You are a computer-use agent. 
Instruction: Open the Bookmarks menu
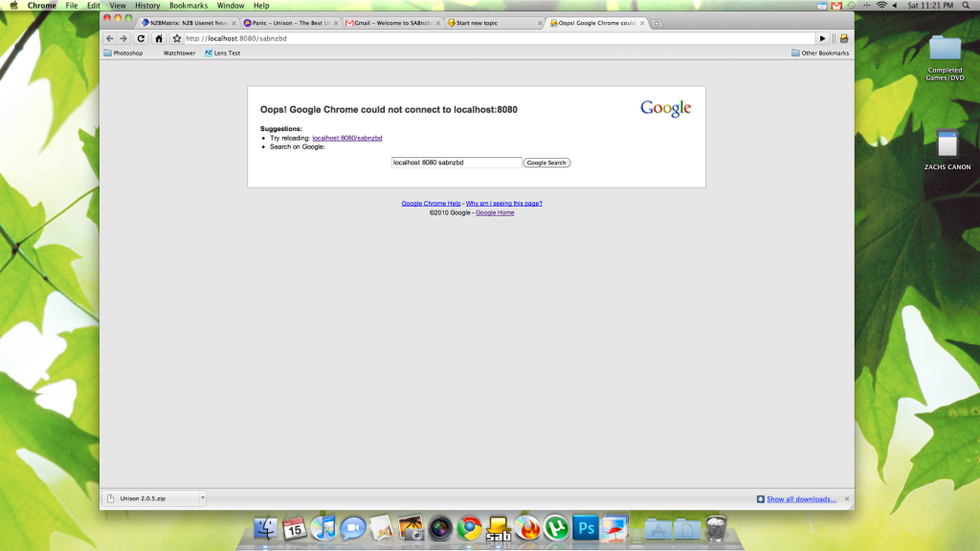(189, 6)
